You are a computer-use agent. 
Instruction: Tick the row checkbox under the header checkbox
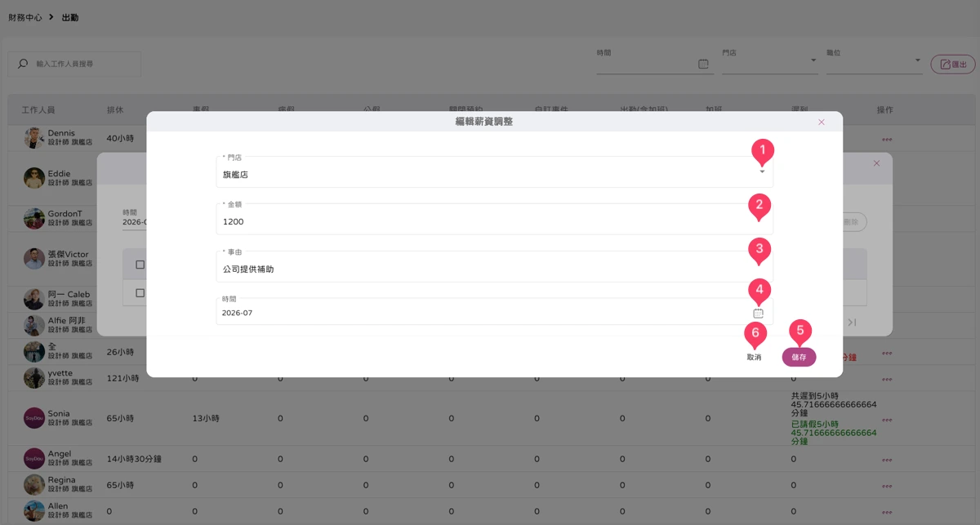[140, 292]
